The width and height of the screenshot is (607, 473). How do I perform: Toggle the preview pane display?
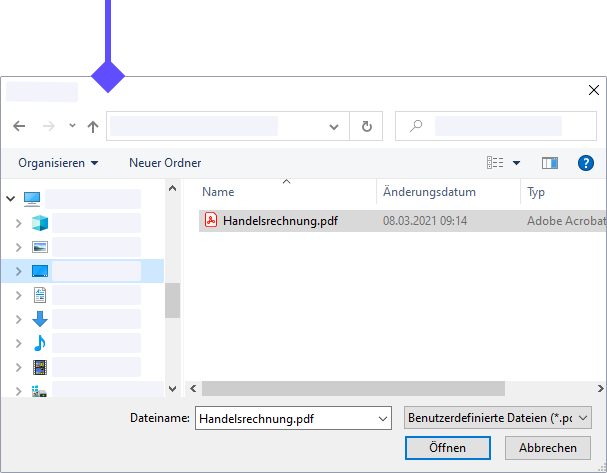coord(549,163)
